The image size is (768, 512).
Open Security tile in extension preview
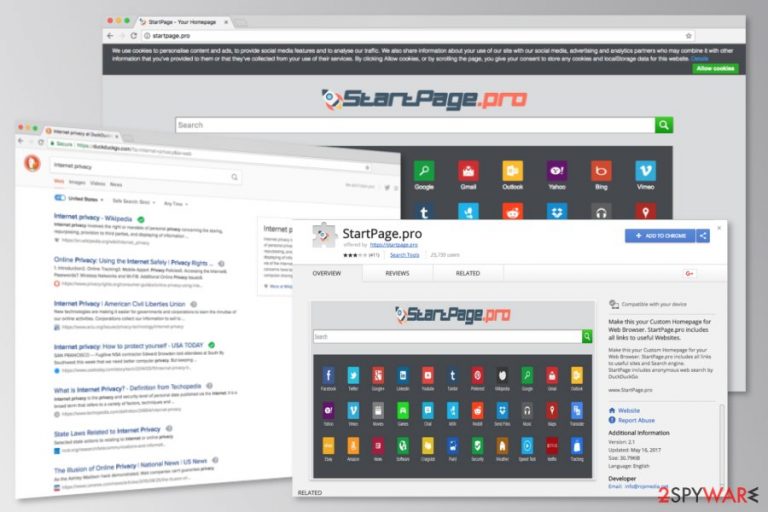click(x=478, y=446)
